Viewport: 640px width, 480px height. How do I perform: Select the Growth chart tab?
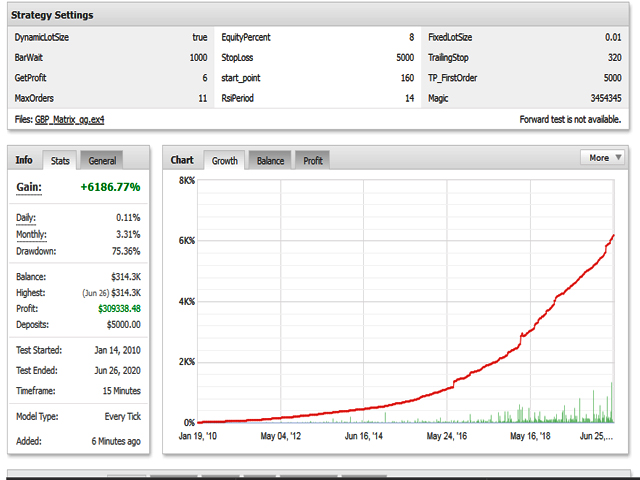coord(225,160)
